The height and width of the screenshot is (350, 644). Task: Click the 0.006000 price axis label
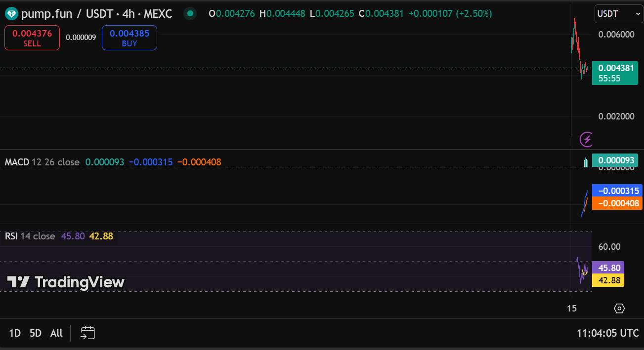616,35
